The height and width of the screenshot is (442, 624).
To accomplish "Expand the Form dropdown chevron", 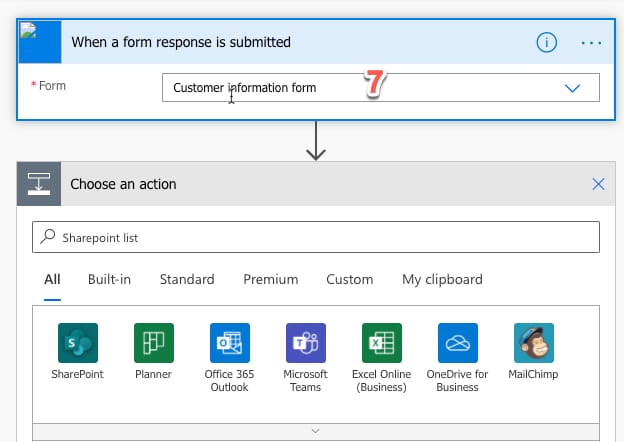I will tap(572, 88).
